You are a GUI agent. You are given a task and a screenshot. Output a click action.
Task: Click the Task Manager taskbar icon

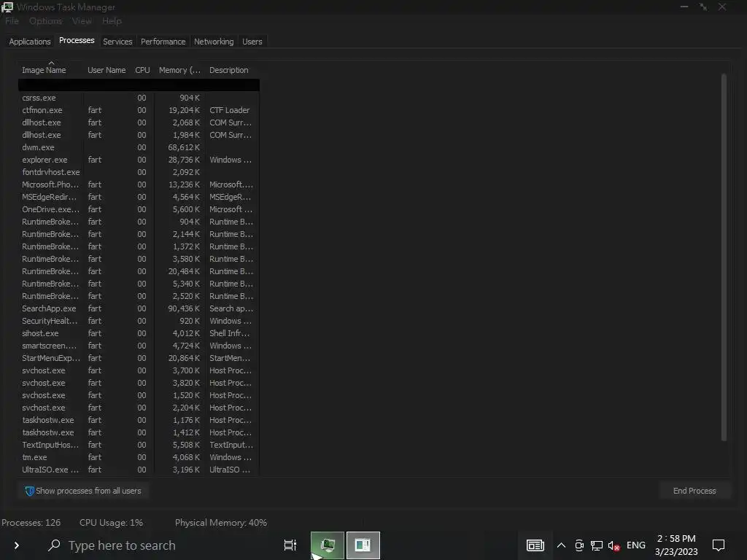(x=328, y=545)
